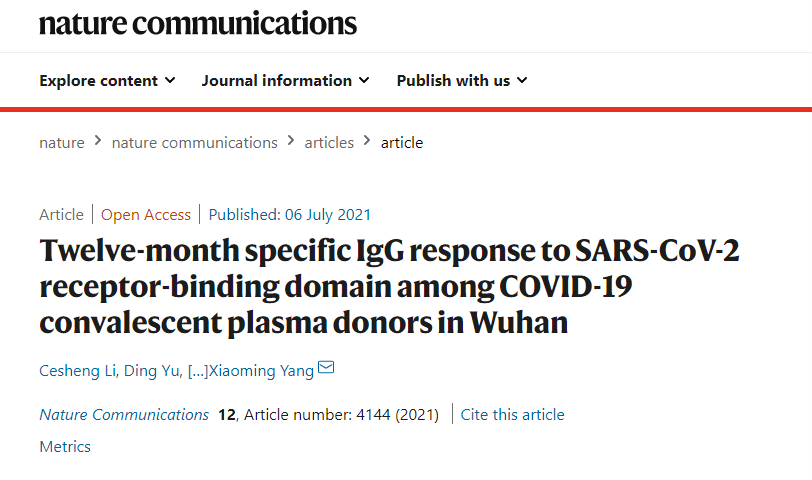Open author Ding Yu's details

point(152,371)
